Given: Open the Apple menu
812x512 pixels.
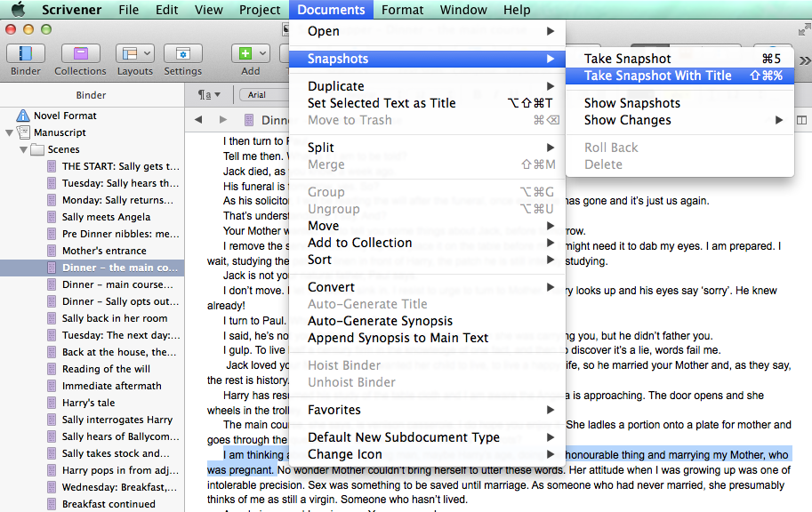Looking at the screenshot, I should click(18, 9).
